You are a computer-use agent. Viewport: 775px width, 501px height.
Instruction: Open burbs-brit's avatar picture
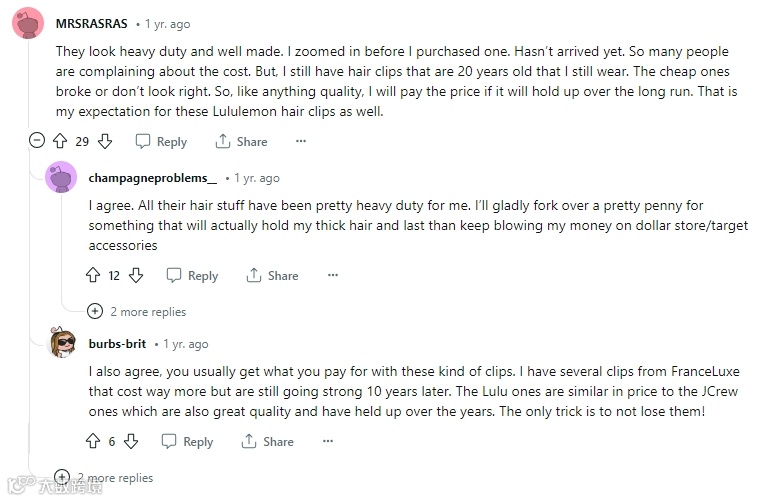(x=63, y=343)
